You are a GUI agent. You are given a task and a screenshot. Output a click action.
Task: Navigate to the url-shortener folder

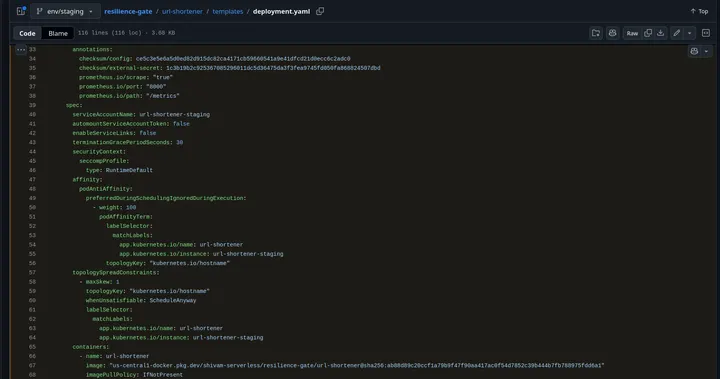pos(182,11)
